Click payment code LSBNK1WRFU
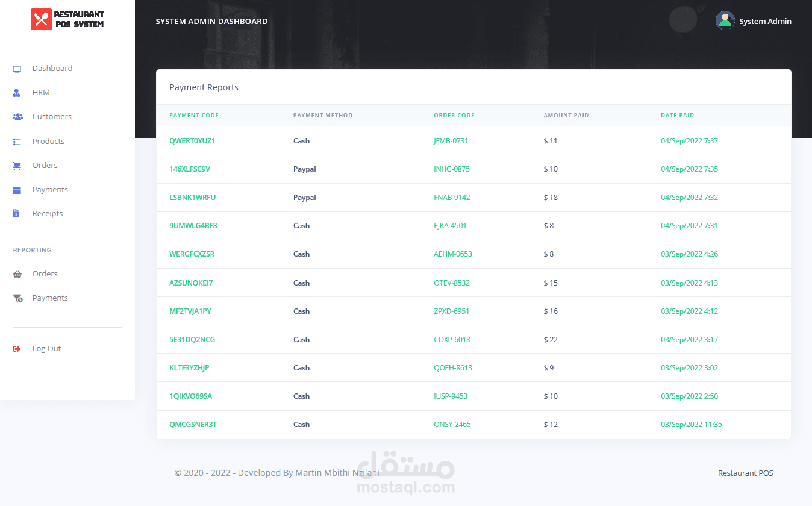 tap(192, 198)
